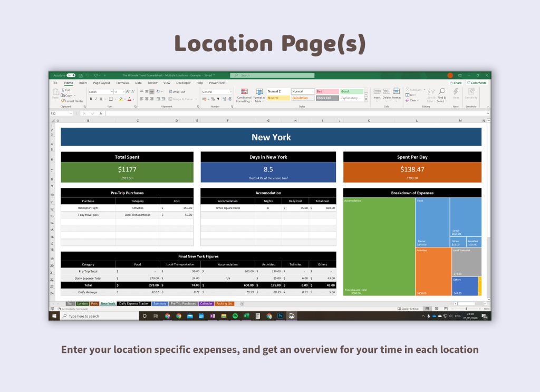The width and height of the screenshot is (540, 392).
Task: Toggle Wrap Text for cells
Action: [177, 92]
